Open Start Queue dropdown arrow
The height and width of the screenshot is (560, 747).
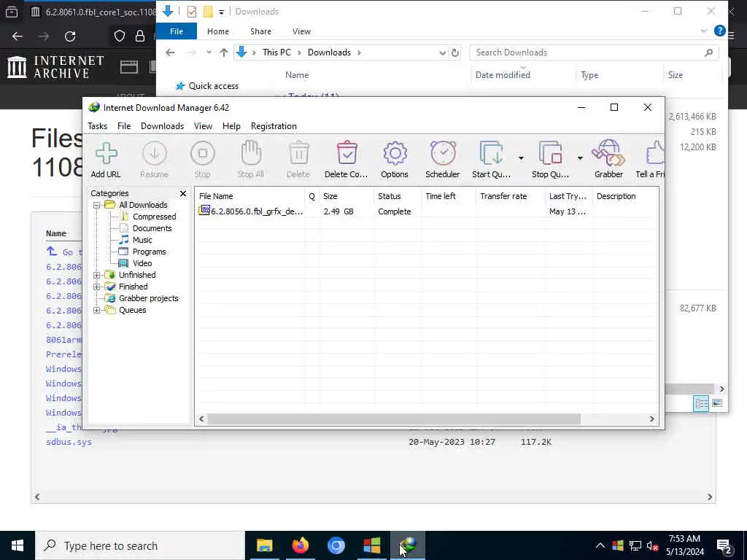tap(521, 158)
